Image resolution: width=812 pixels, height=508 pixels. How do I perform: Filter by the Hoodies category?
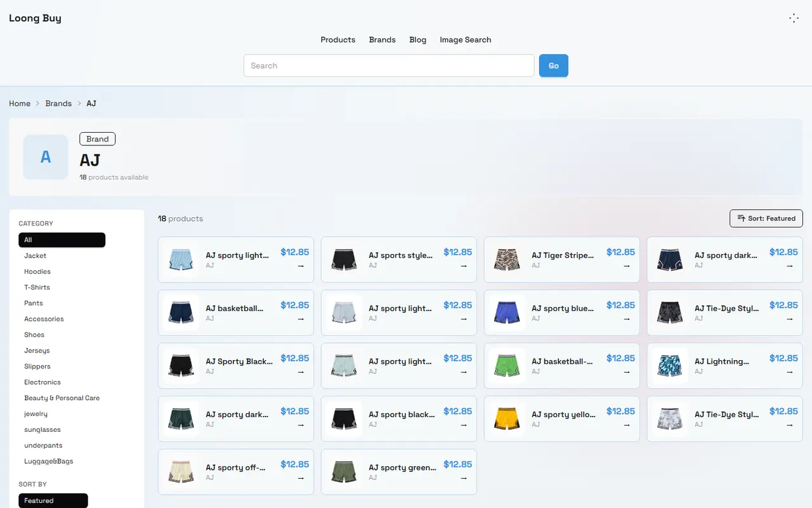(x=62, y=272)
